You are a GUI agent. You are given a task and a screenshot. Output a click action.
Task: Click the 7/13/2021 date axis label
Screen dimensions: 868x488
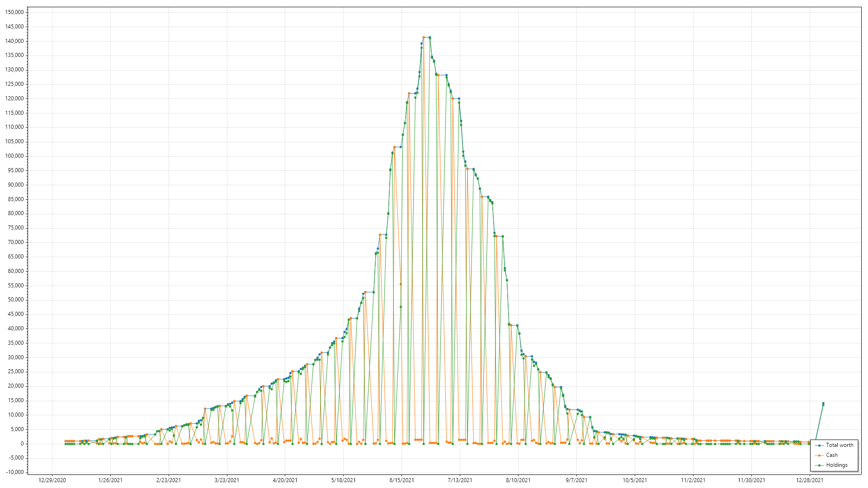point(460,480)
